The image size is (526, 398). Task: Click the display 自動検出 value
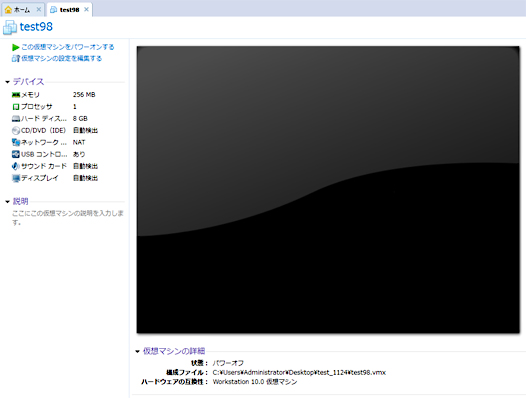coord(86,178)
